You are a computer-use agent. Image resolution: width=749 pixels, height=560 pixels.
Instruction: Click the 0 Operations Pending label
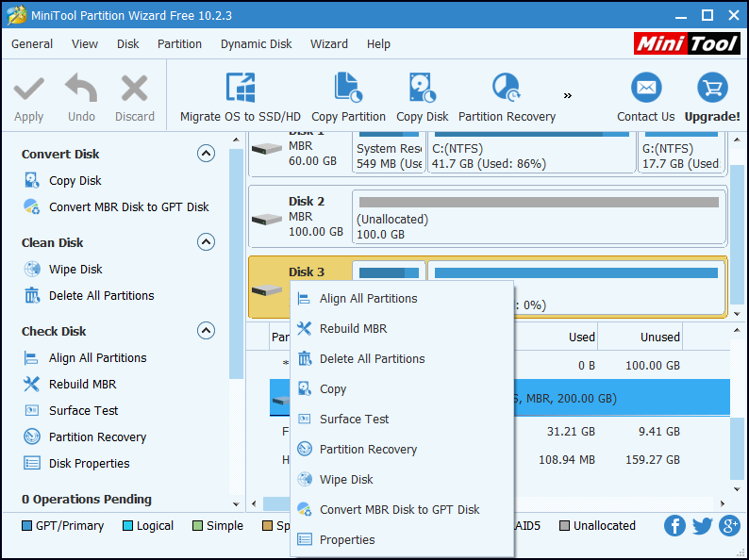87,500
